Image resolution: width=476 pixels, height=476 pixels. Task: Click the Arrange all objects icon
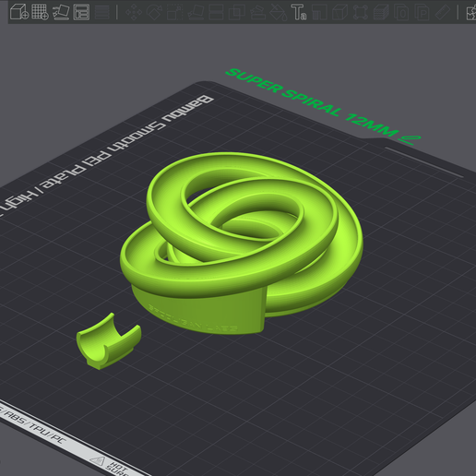click(x=81, y=12)
